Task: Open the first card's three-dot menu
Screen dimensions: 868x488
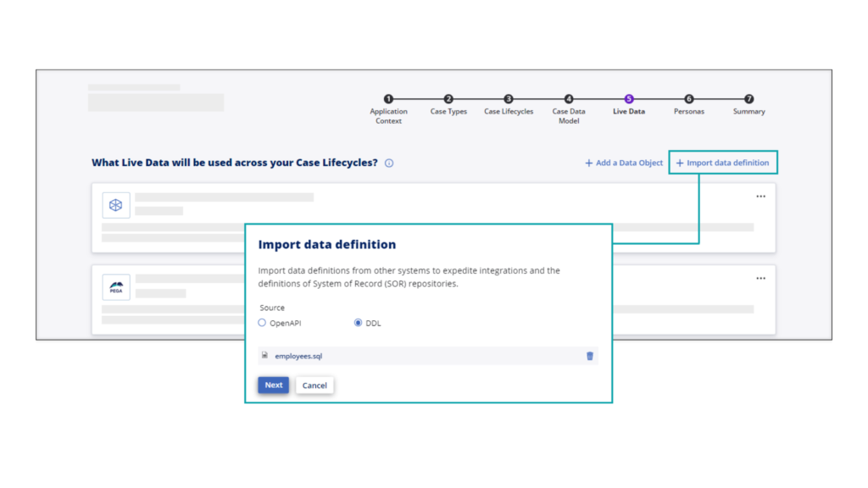Action: pos(760,197)
